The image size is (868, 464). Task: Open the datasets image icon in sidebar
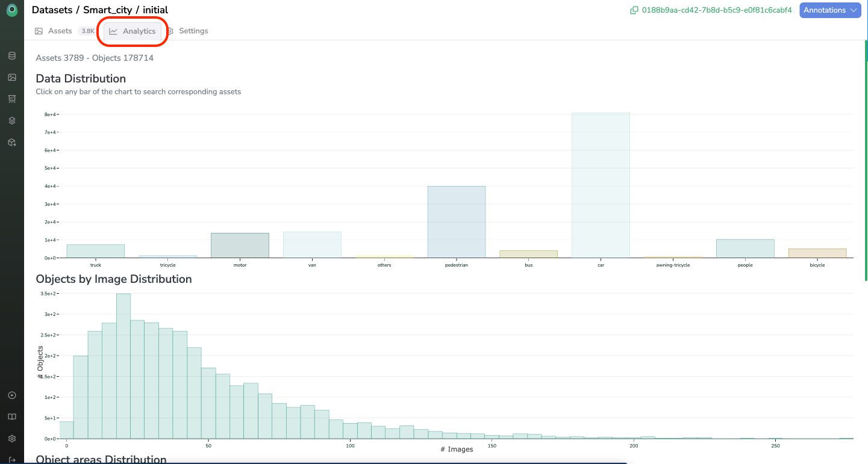pos(12,77)
